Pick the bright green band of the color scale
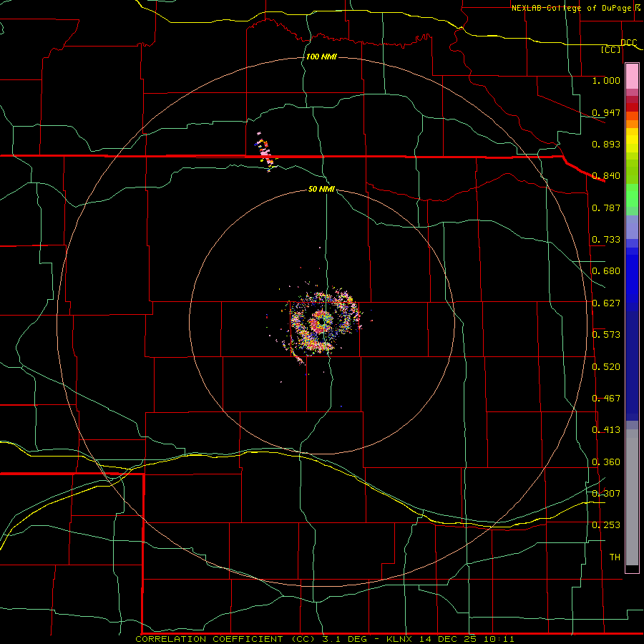The height and width of the screenshot is (644, 644). click(x=632, y=195)
